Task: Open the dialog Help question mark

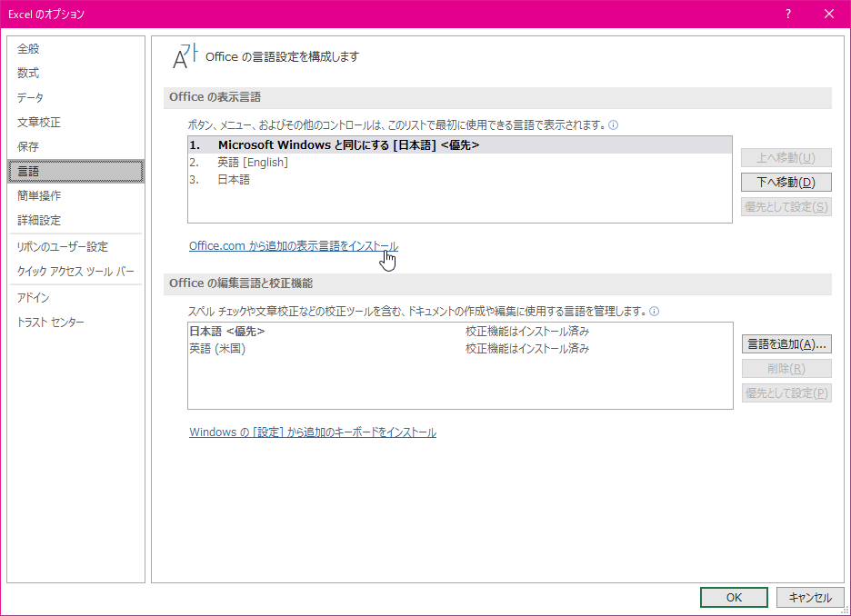Action: [788, 15]
